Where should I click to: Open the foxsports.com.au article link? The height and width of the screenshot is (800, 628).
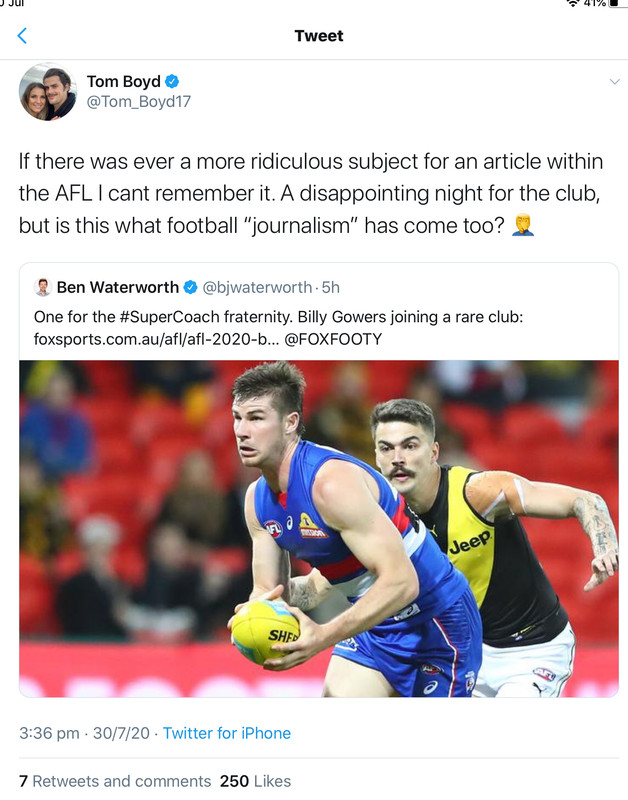[x=156, y=339]
